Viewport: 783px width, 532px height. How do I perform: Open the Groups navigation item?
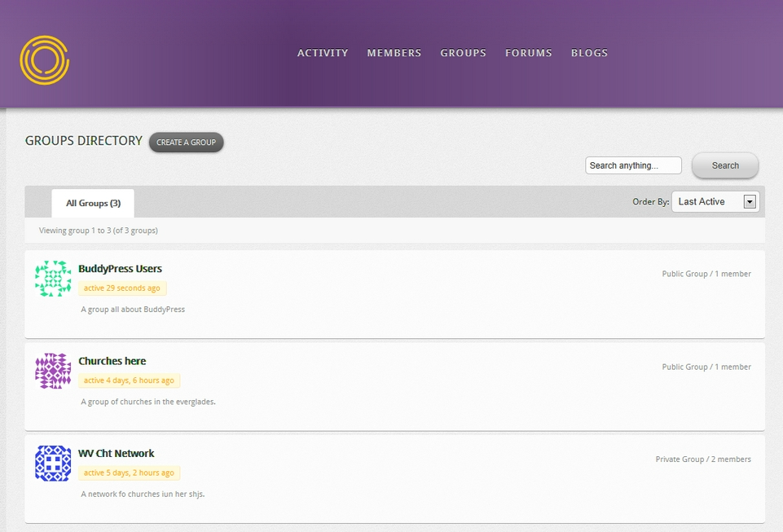pos(463,53)
